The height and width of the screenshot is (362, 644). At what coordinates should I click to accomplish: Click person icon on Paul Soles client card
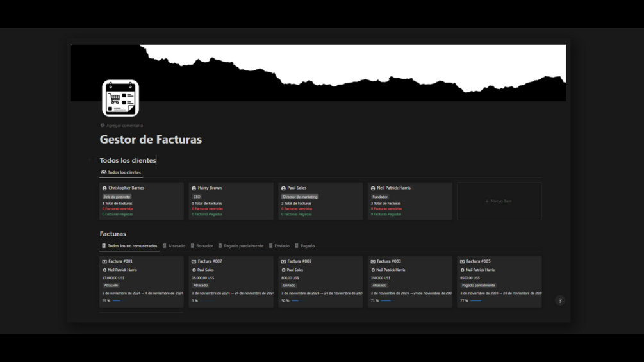coord(283,188)
